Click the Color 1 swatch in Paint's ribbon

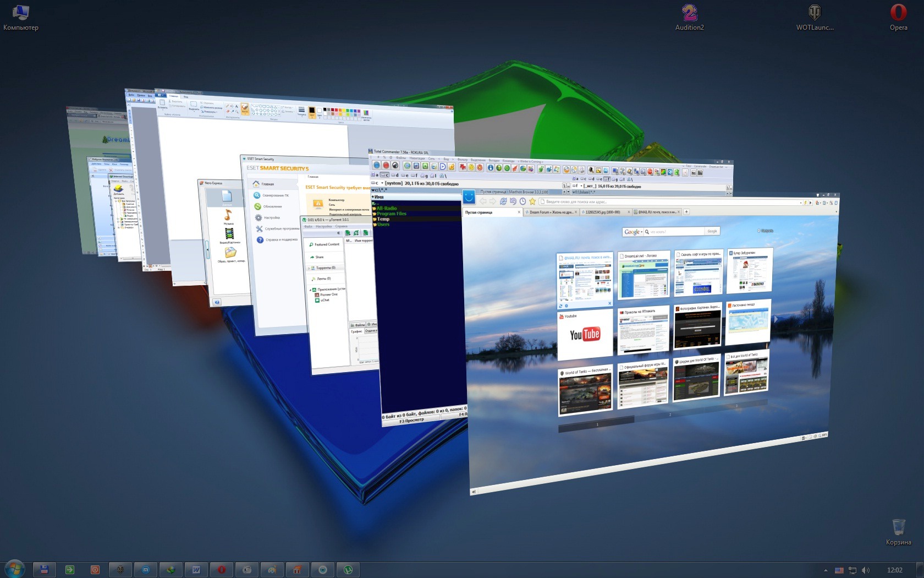[312, 112]
